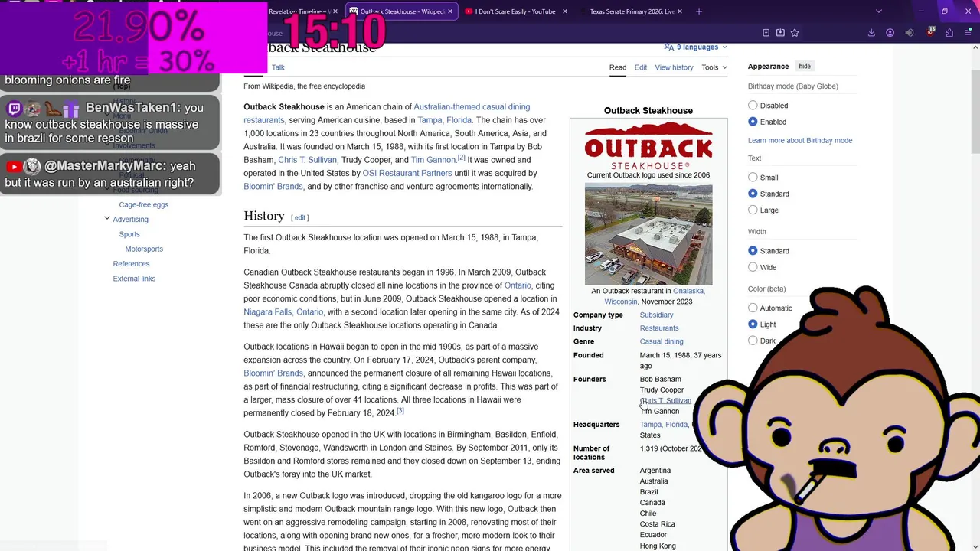This screenshot has height=551, width=980.
Task: Open the Restaurants industry link
Action: 659,328
